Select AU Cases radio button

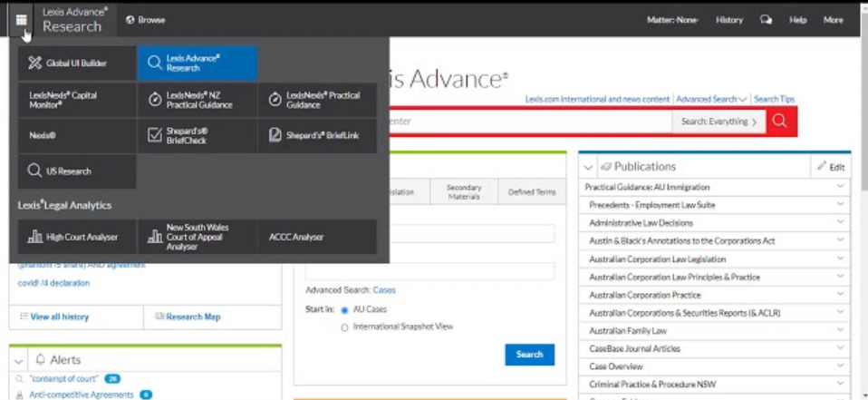point(344,310)
